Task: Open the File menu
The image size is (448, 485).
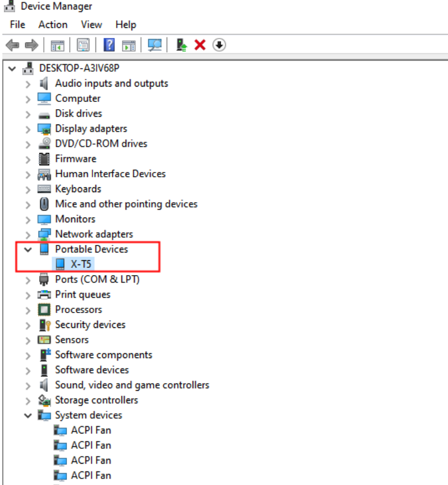Action: [x=18, y=24]
